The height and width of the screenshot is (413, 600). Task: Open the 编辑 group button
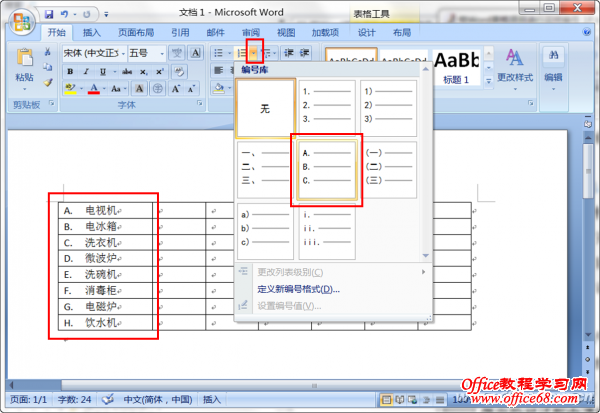(x=553, y=69)
